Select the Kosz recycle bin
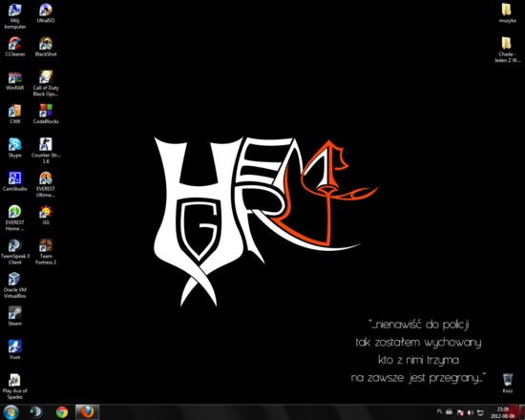The image size is (525, 420). coord(508,384)
